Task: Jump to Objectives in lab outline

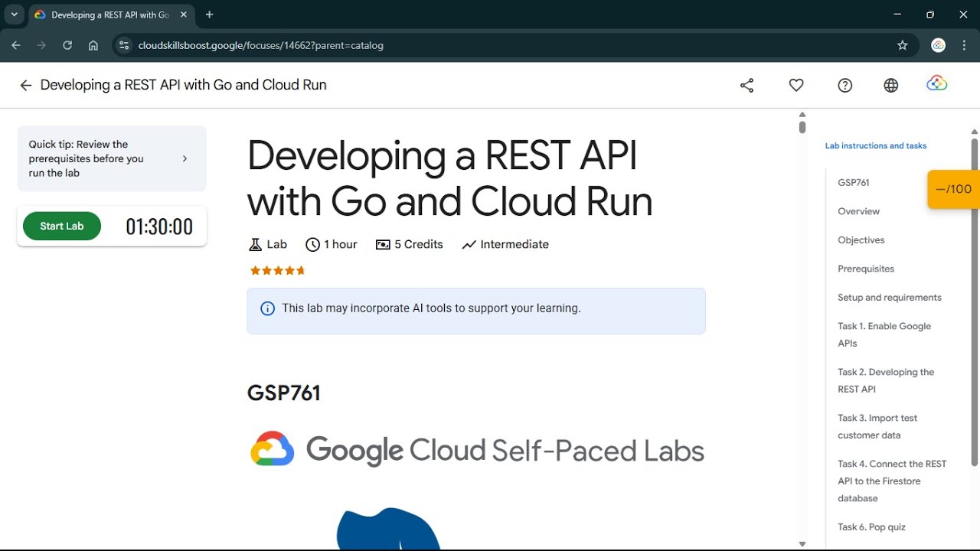Action: 861,240
